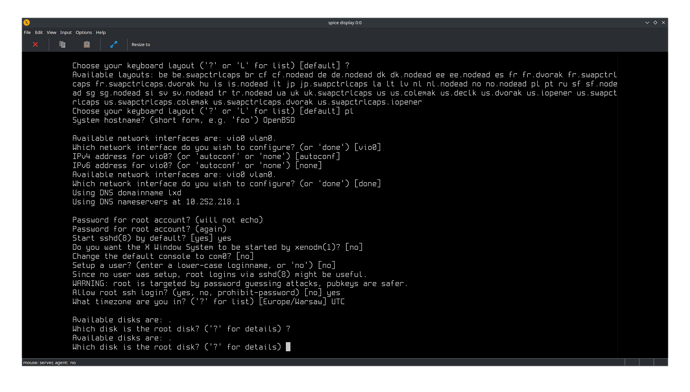Screen dimensions: 690x392
Task: Click the copy guest clipboard icon
Action: (62, 44)
